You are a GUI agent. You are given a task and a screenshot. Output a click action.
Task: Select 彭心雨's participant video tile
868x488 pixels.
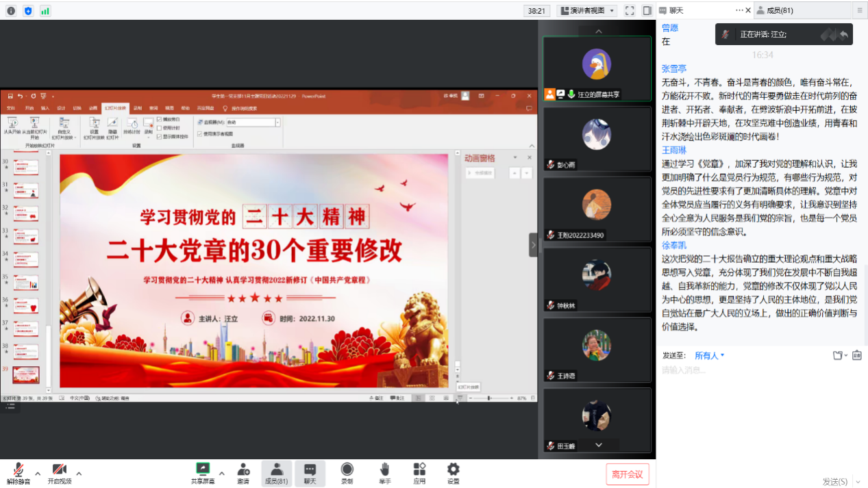(x=597, y=138)
